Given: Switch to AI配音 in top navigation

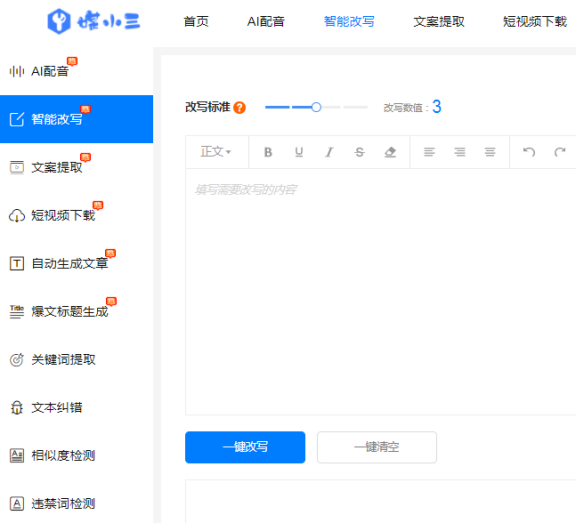Looking at the screenshot, I should coord(266,22).
